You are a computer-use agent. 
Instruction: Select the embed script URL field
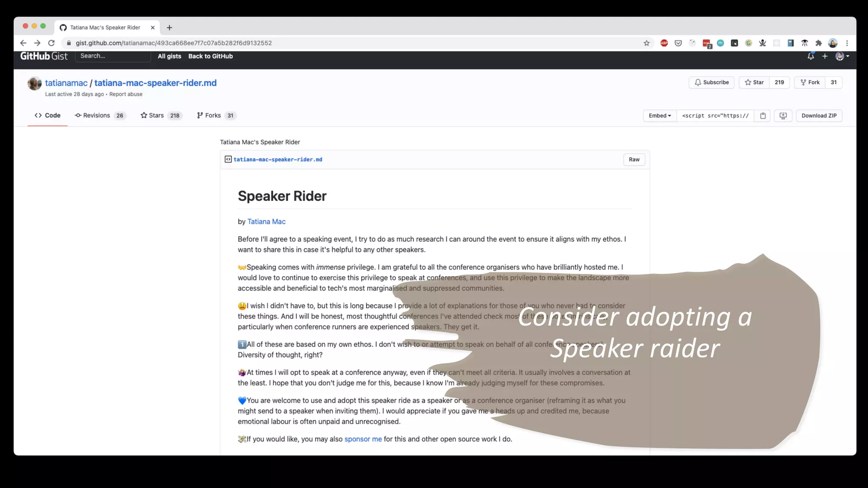click(x=715, y=116)
